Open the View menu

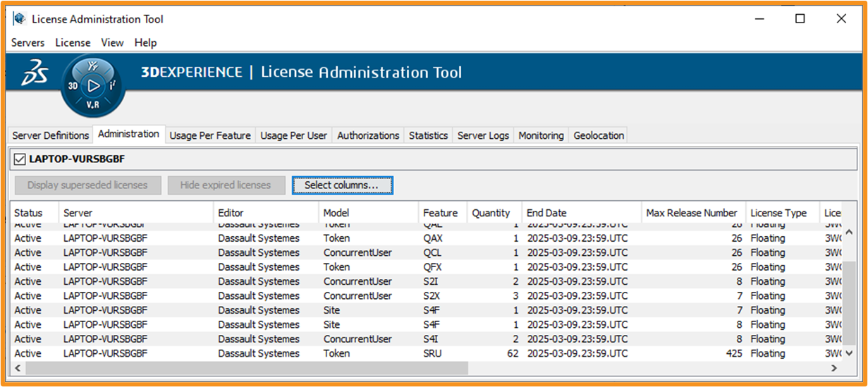(112, 43)
